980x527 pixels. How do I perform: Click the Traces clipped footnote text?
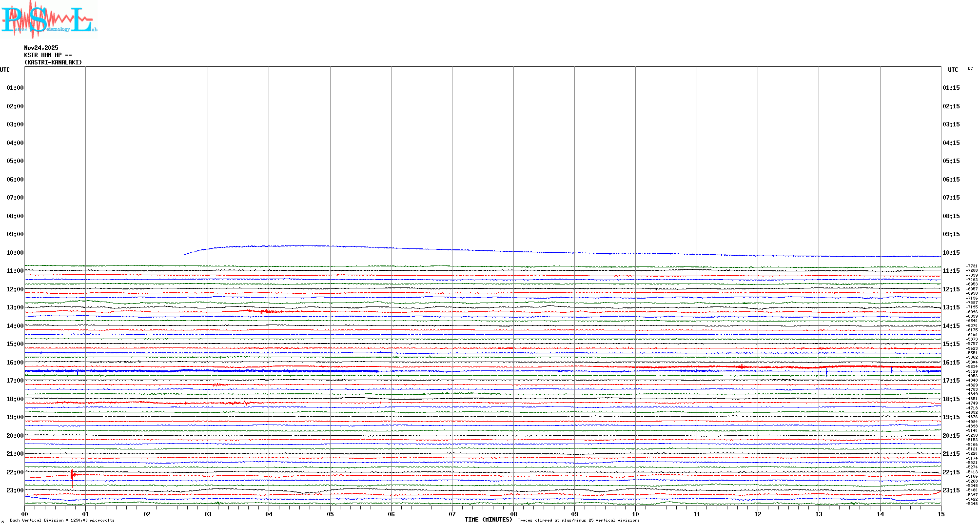coord(578,520)
